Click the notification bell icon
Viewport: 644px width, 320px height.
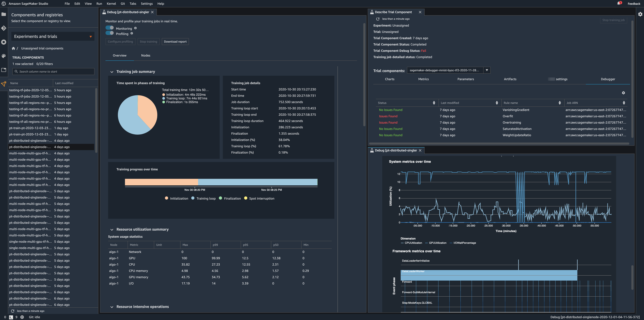point(619,4)
